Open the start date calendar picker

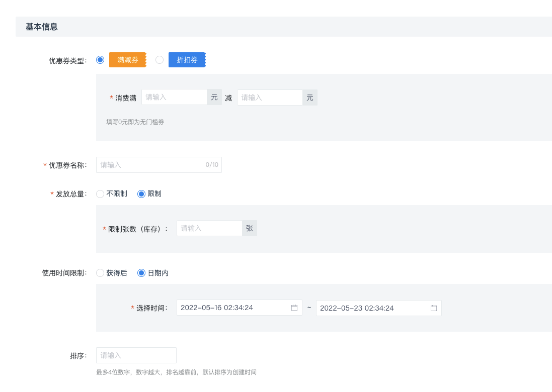pos(294,308)
